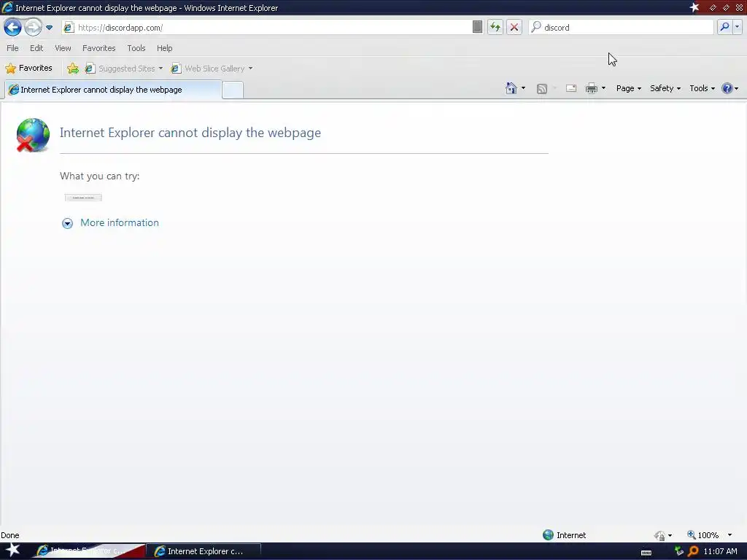Viewport: 747px width, 560px height.
Task: Select the cannot display the webpage tab
Action: coord(113,90)
